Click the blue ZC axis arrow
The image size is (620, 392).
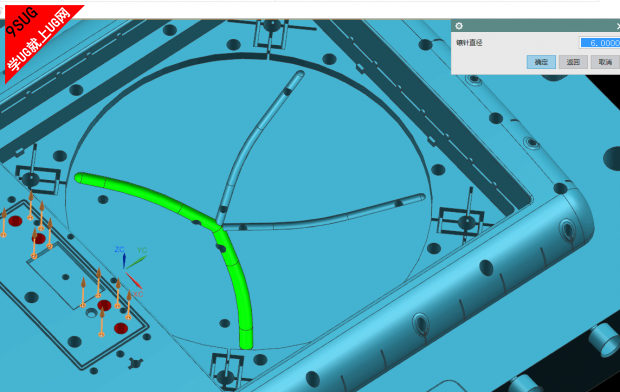124,260
